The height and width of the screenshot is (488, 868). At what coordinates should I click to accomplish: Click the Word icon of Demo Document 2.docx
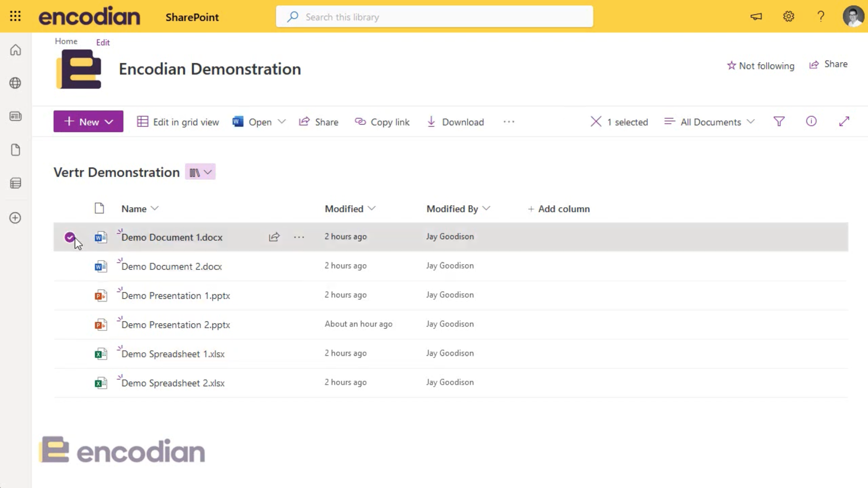click(101, 266)
